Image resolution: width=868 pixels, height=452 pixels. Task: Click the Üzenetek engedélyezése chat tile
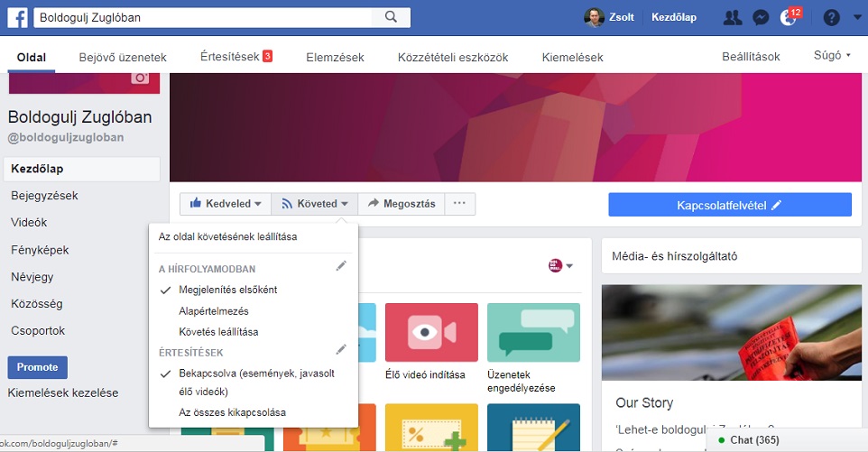pyautogui.click(x=533, y=333)
